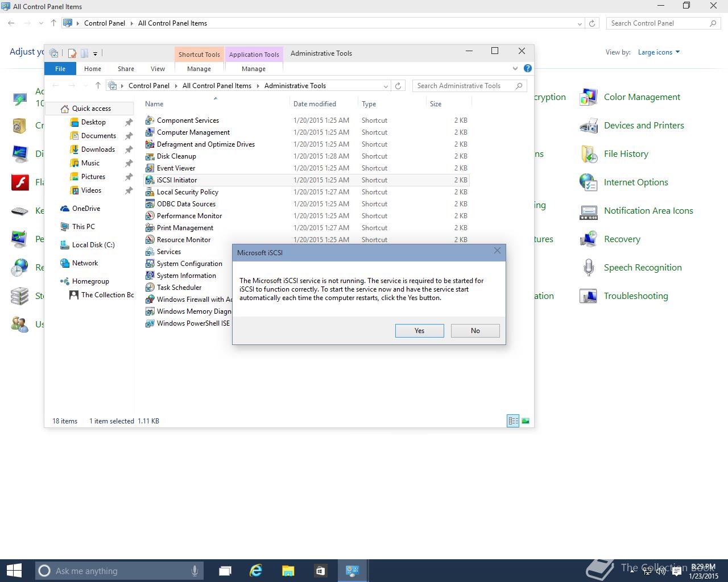Expand Administrative Tools address history dropdown

click(x=386, y=86)
